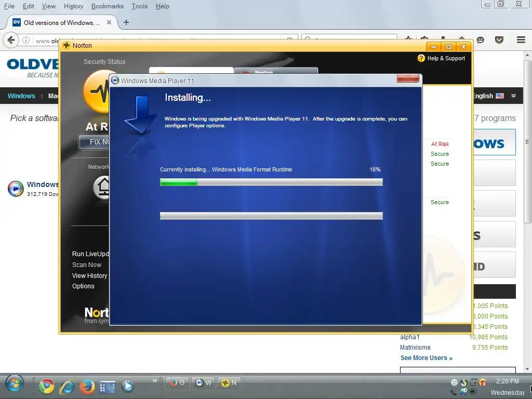Open View History in Norton
The width and height of the screenshot is (532, 399).
tap(89, 275)
